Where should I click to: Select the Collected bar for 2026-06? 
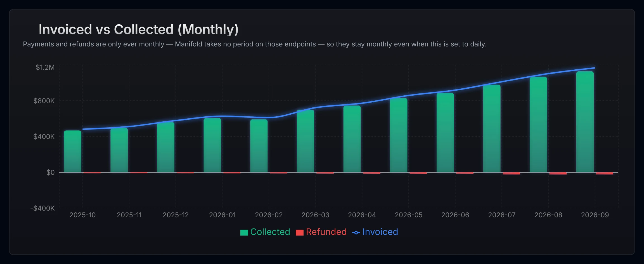[x=445, y=133]
